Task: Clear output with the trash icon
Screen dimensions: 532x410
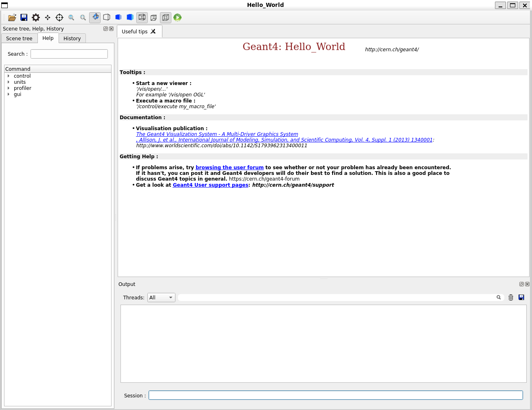Action: [x=511, y=297]
